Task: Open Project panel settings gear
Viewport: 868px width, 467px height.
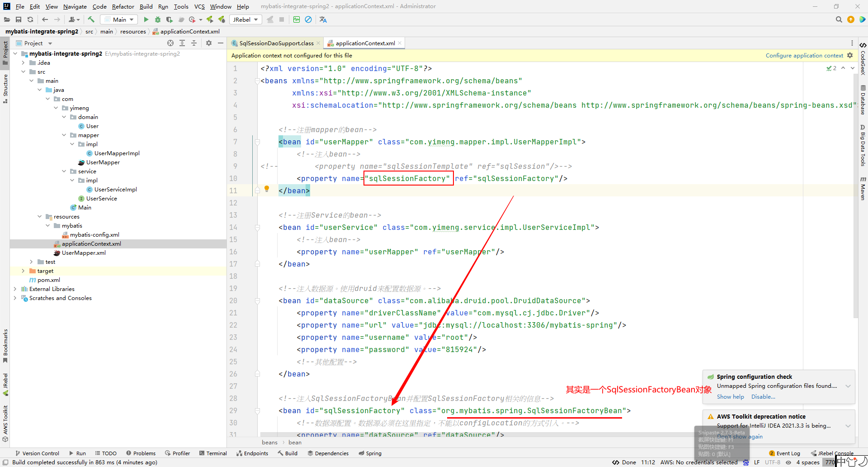Action: click(x=209, y=43)
